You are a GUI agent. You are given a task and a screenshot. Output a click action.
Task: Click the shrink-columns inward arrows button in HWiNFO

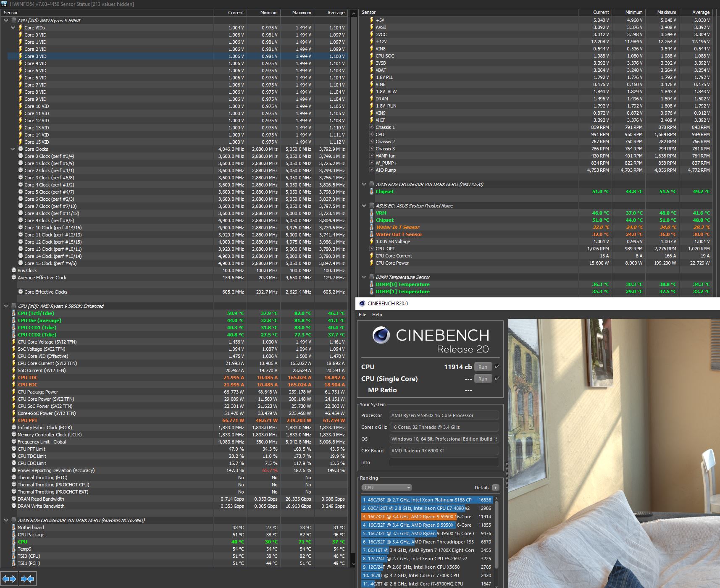coord(27,579)
